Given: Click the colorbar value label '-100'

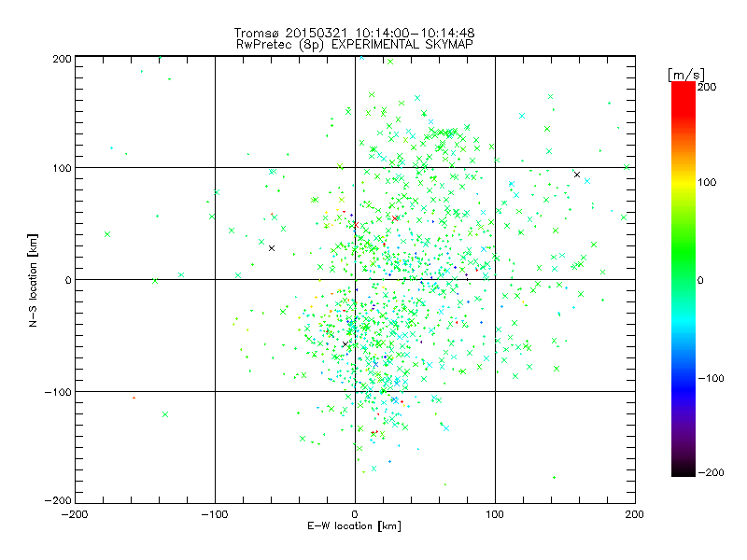Looking at the screenshot, I should tap(711, 379).
